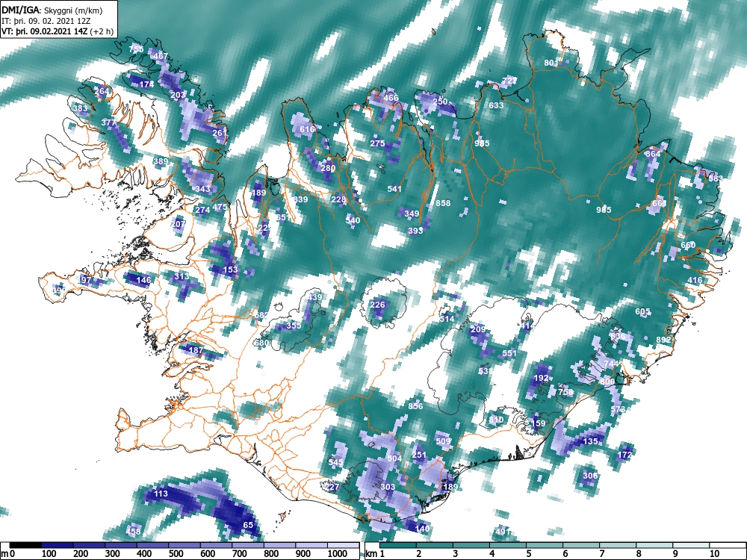This screenshot has width=747, height=560.
Task: Click the visibility value 207
Action: pos(178,224)
